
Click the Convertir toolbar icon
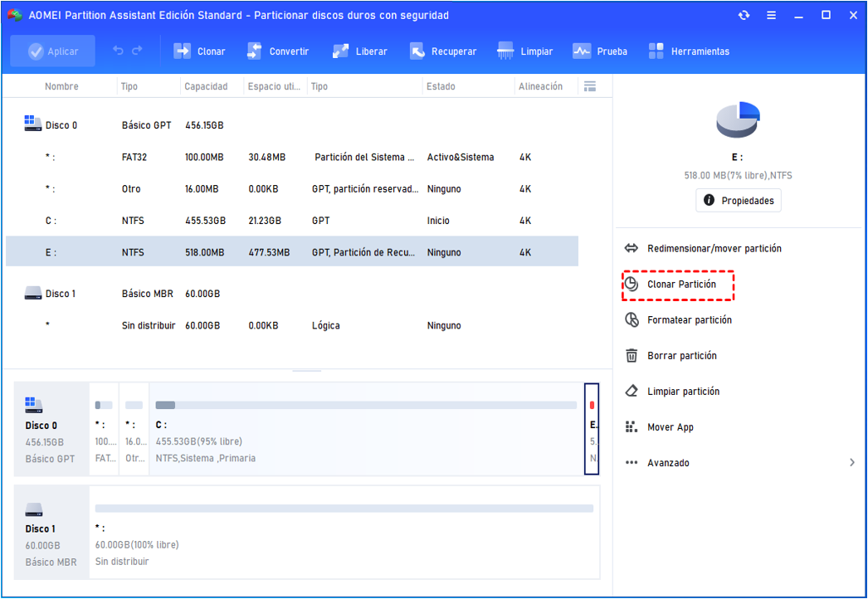point(254,51)
